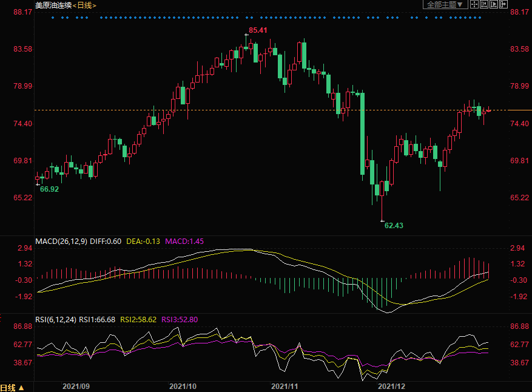Open the 日线 period selector at bottom left
The width and height of the screenshot is (532, 392).
point(12,387)
